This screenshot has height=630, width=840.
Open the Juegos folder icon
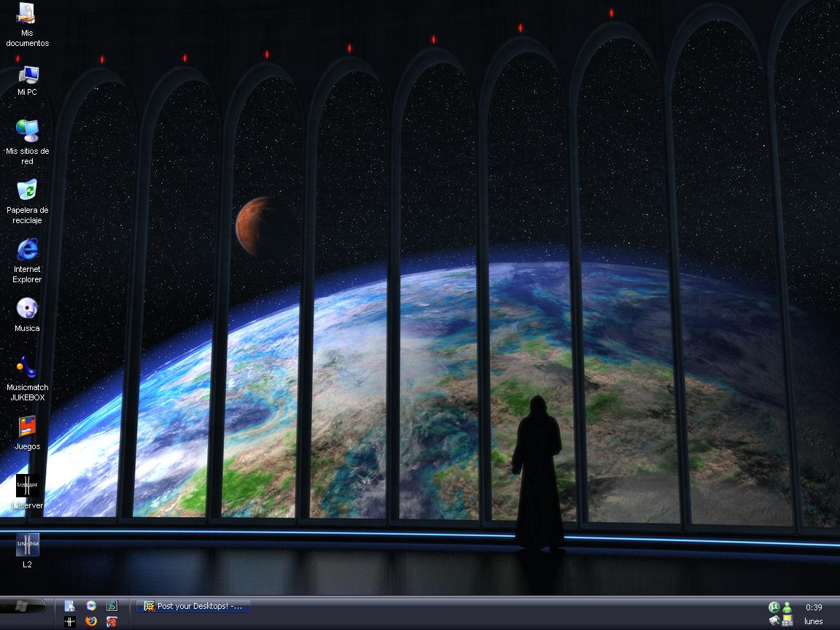[27, 433]
